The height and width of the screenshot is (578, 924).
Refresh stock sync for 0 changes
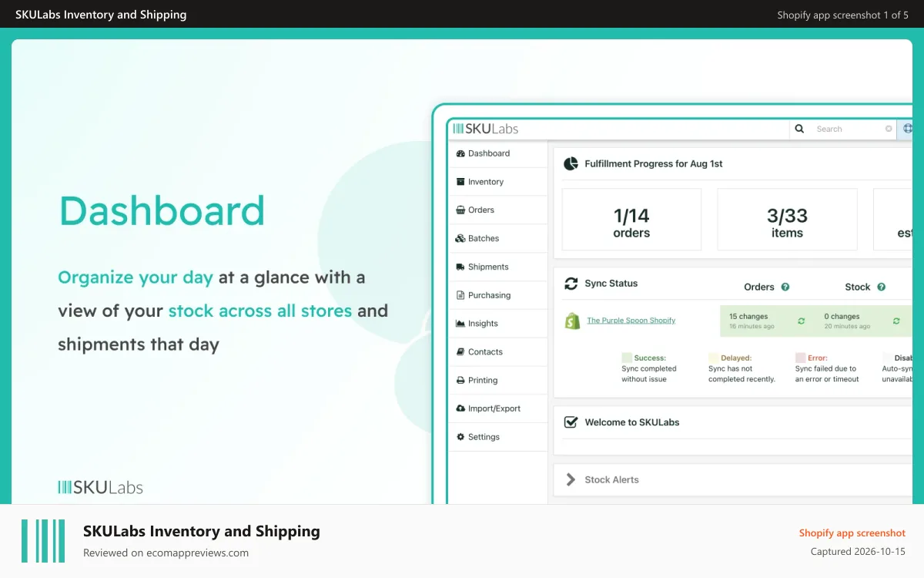pyautogui.click(x=896, y=321)
